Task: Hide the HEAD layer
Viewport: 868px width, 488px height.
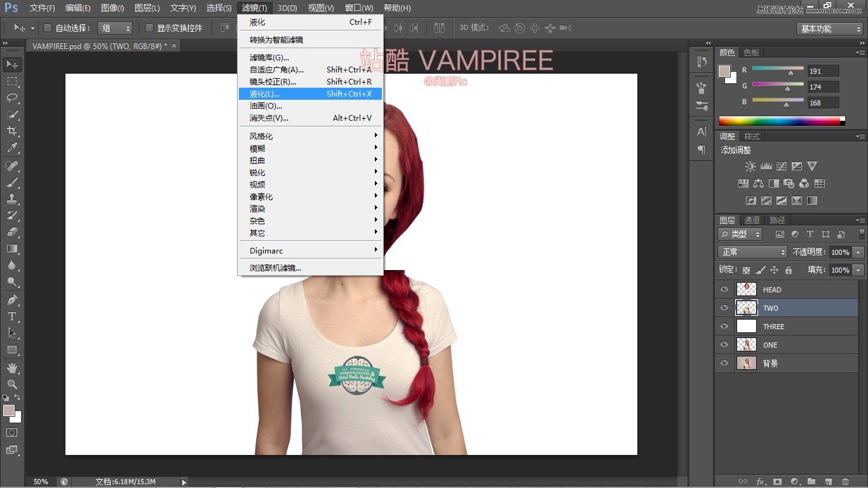Action: coord(724,289)
